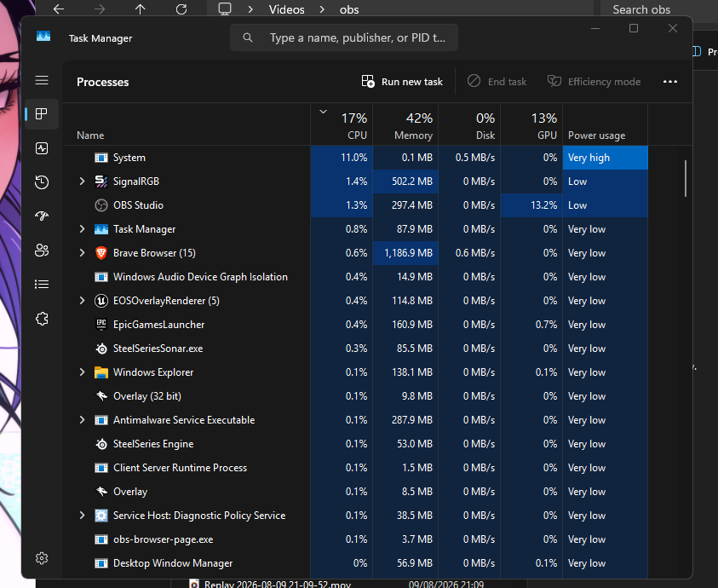Image resolution: width=718 pixels, height=588 pixels.
Task: Expand the Brave Browser (15) group
Action: click(x=82, y=253)
